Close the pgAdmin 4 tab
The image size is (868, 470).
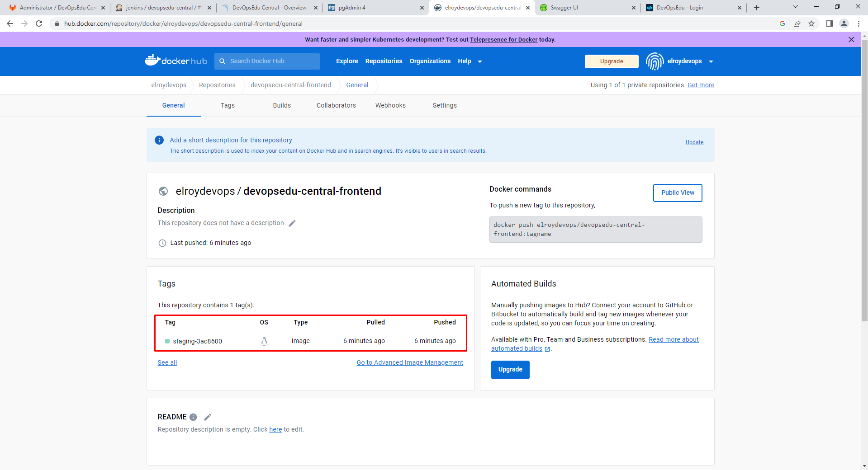[422, 8]
